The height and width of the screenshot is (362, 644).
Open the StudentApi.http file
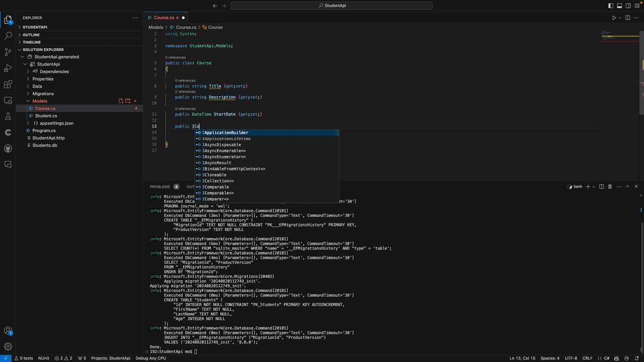[79, 138]
